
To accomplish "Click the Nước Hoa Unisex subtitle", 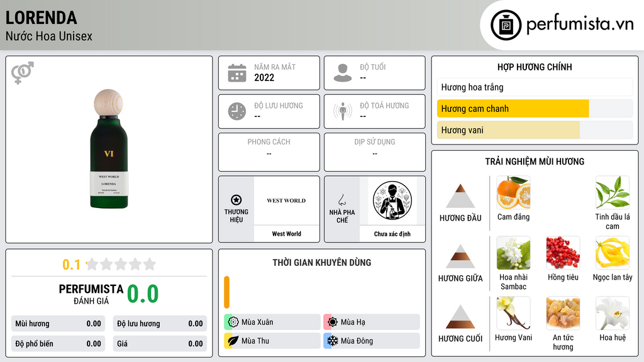I will click(x=49, y=36).
